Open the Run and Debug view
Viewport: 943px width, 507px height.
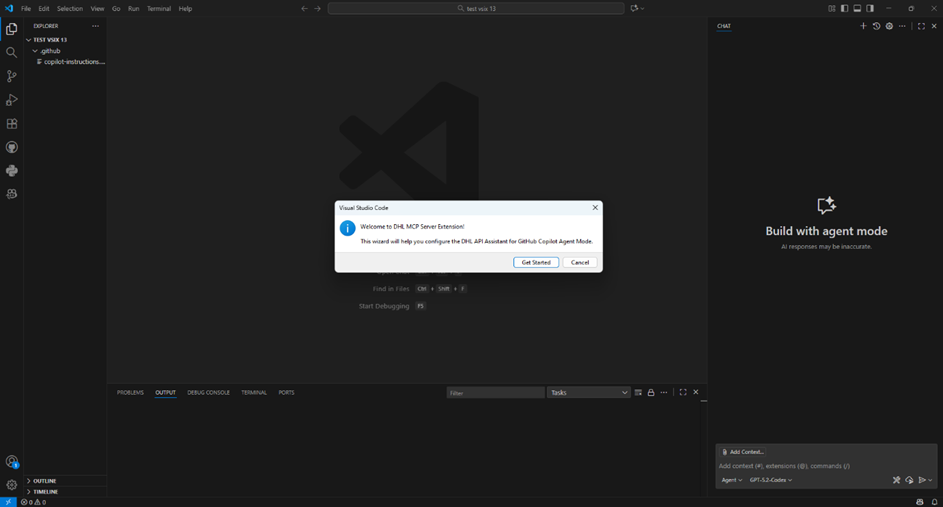[12, 100]
